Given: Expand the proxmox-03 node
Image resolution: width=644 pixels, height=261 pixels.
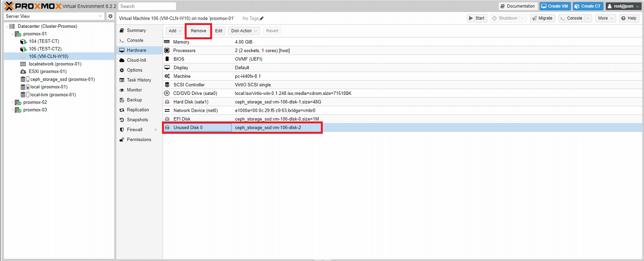Looking at the screenshot, I should coord(12,110).
